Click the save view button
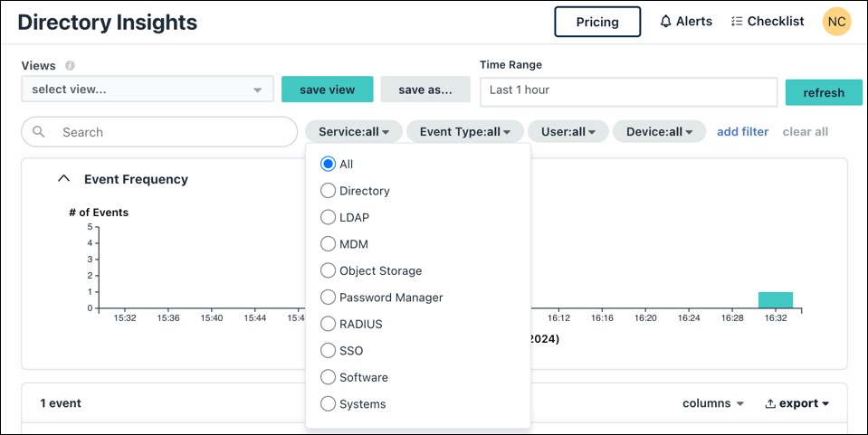The width and height of the screenshot is (868, 435). coord(327,90)
